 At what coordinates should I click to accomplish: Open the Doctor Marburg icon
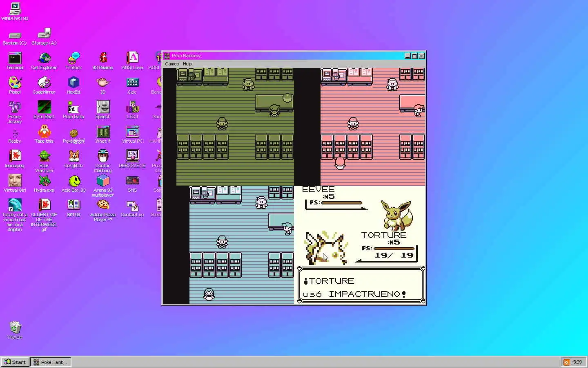103,162
